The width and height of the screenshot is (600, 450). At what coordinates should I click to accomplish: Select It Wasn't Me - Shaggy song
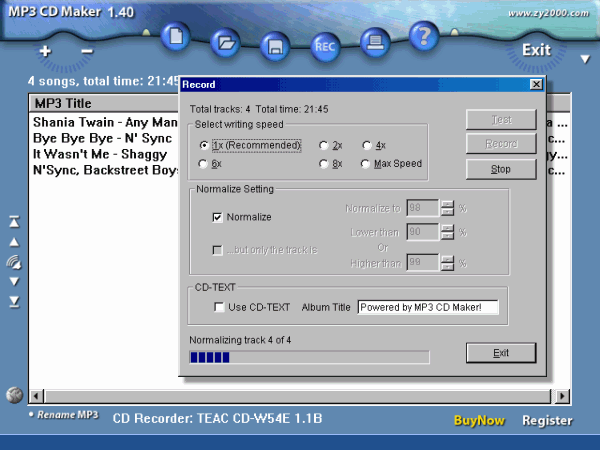coord(100,154)
